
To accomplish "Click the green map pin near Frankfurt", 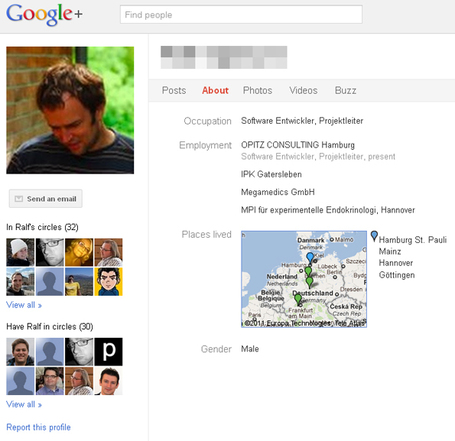I will pyautogui.click(x=298, y=299).
